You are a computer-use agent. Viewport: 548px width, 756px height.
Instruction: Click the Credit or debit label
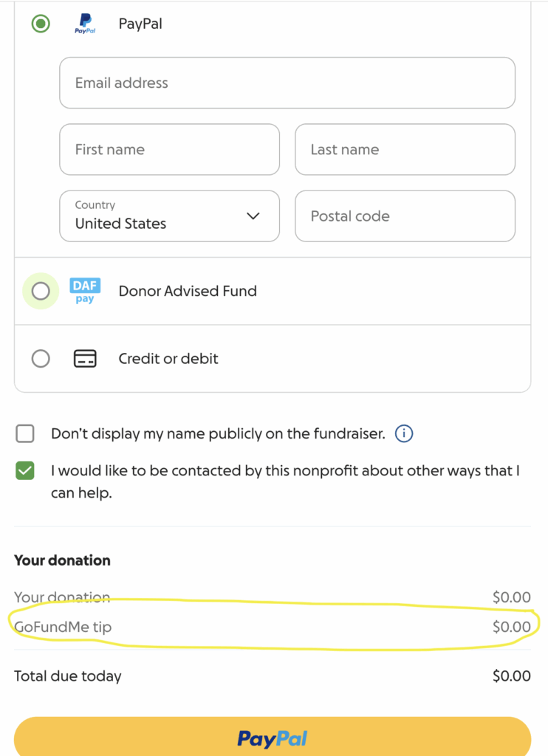coord(168,359)
